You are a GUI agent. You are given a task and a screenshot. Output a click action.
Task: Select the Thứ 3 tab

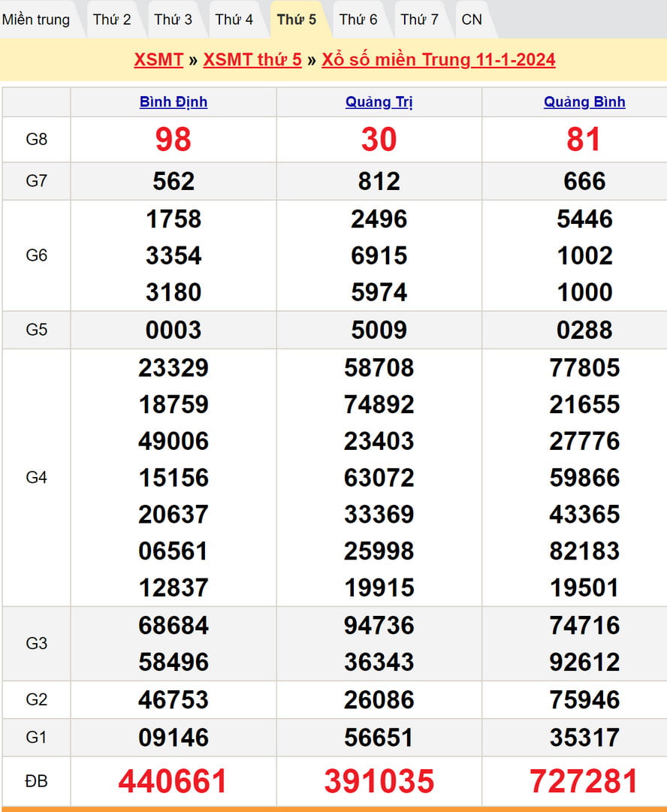pyautogui.click(x=173, y=20)
